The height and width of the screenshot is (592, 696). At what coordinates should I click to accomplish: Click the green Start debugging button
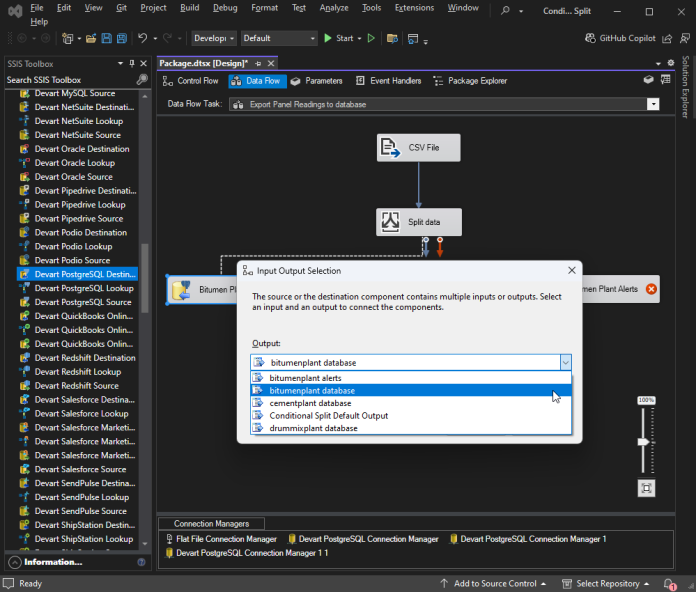pos(339,38)
